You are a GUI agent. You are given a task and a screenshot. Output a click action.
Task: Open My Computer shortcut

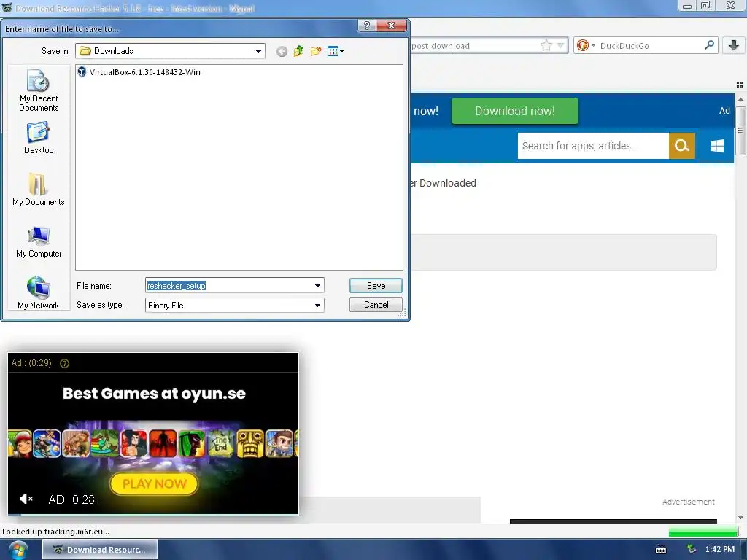(x=39, y=242)
